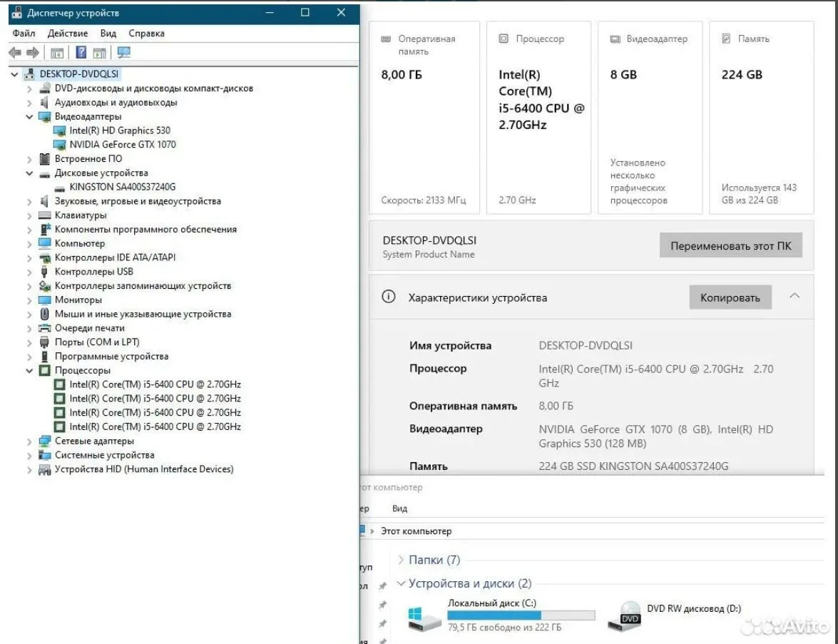The width and height of the screenshot is (838, 644).
Task: Open the Справка menu
Action: 146,33
